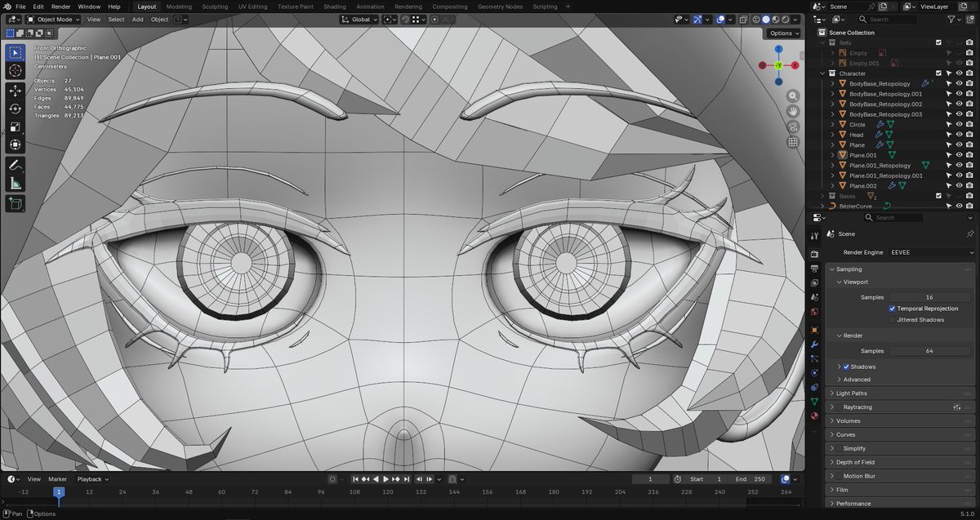Select the Add Cube tool

[x=16, y=204]
